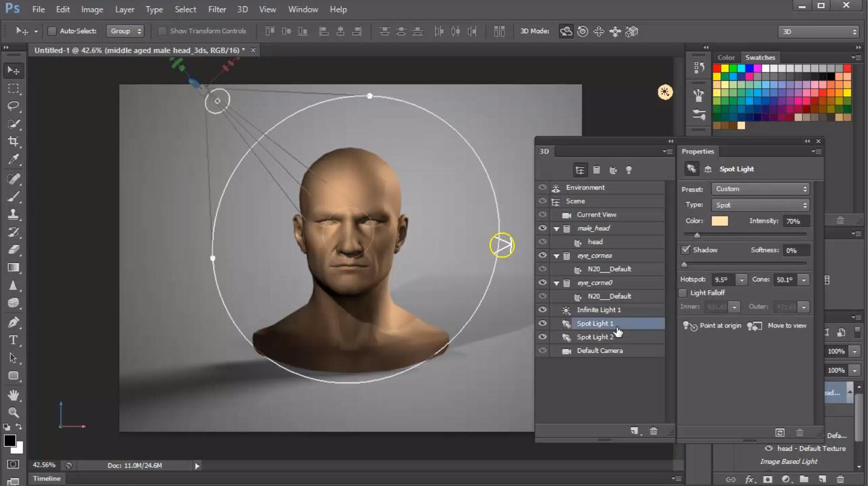Hide Spot Light 2 using its eye toggle
The width and height of the screenshot is (868, 486).
[542, 337]
